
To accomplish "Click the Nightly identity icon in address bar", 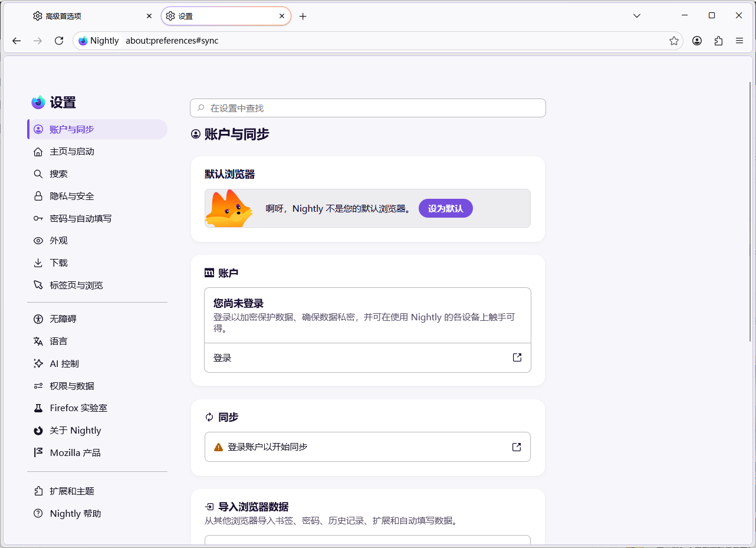I will (83, 41).
